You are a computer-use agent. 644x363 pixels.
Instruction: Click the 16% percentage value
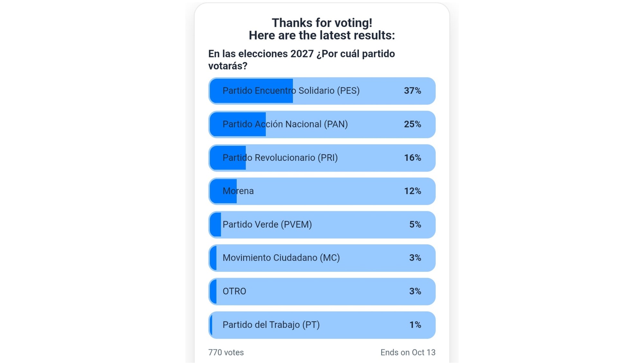click(412, 158)
